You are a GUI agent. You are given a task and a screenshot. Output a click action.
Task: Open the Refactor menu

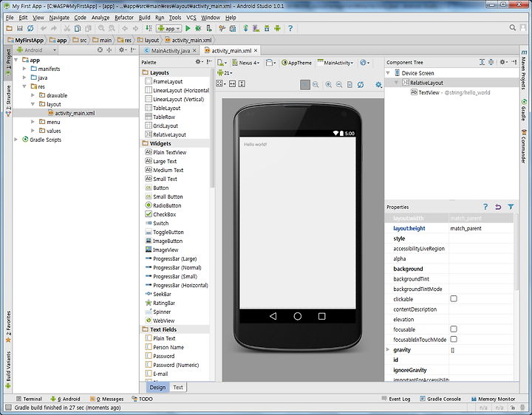[x=124, y=18]
